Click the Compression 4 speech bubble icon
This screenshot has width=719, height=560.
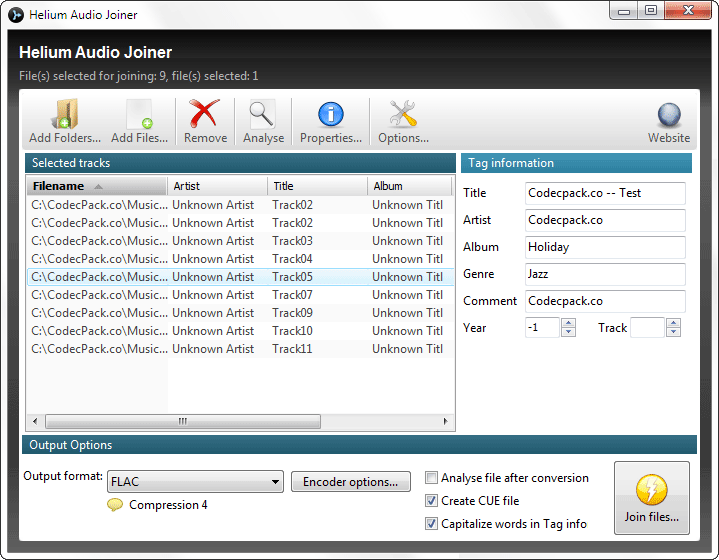pos(115,505)
